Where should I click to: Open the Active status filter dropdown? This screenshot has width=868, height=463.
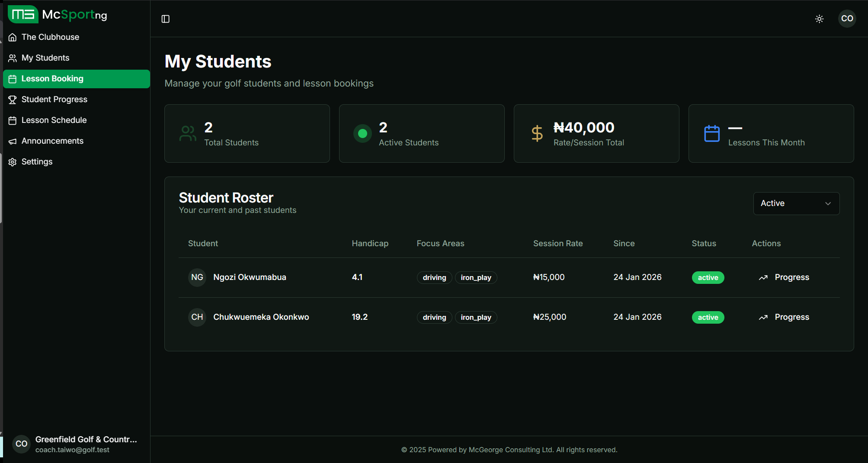796,203
